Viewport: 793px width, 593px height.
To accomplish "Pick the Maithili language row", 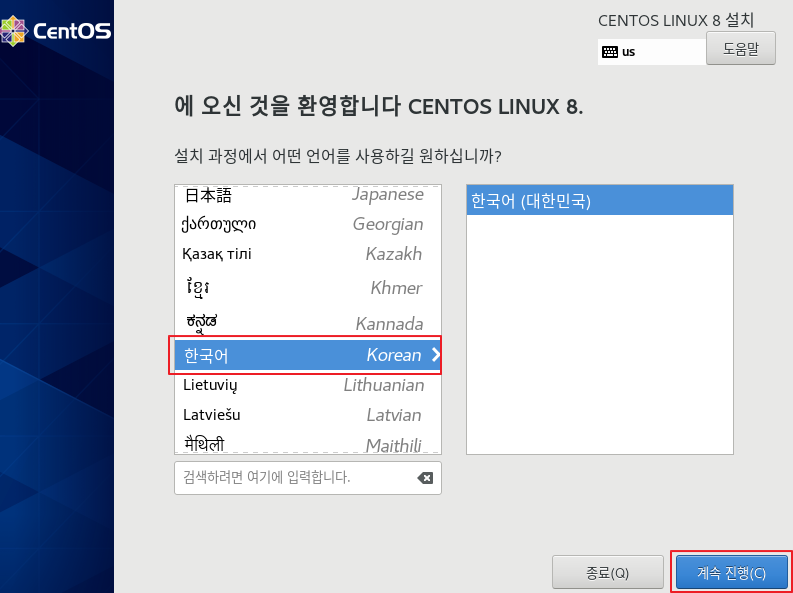I will [x=307, y=443].
